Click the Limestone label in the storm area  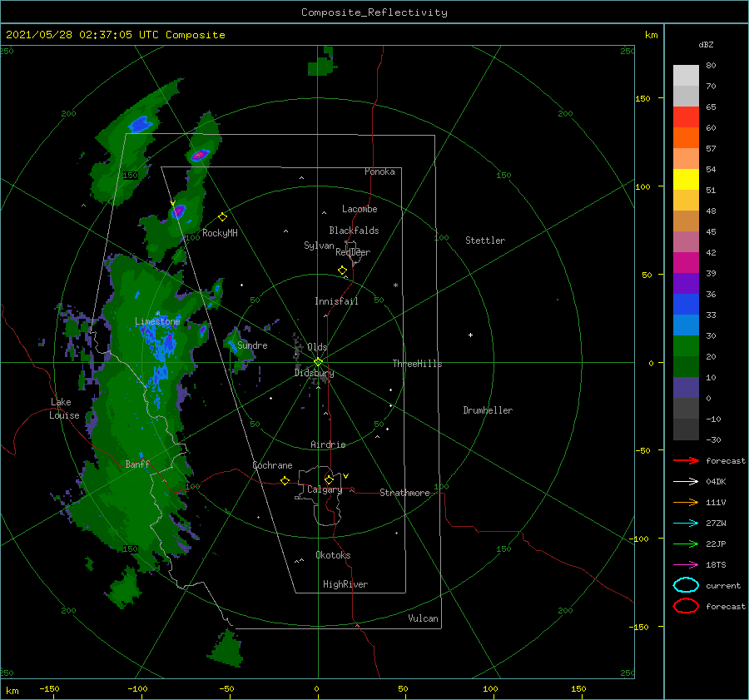(x=157, y=321)
